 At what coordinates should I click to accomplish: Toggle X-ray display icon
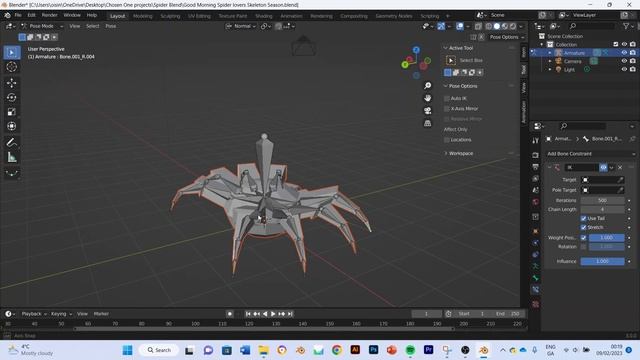pyautogui.click(x=478, y=26)
